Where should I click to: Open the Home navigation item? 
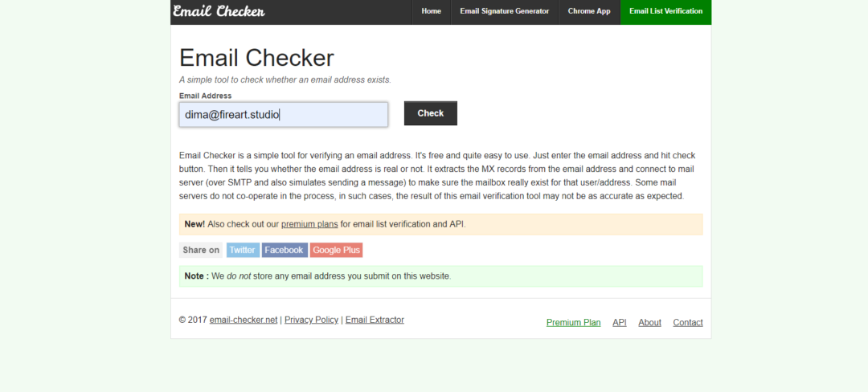(432, 11)
